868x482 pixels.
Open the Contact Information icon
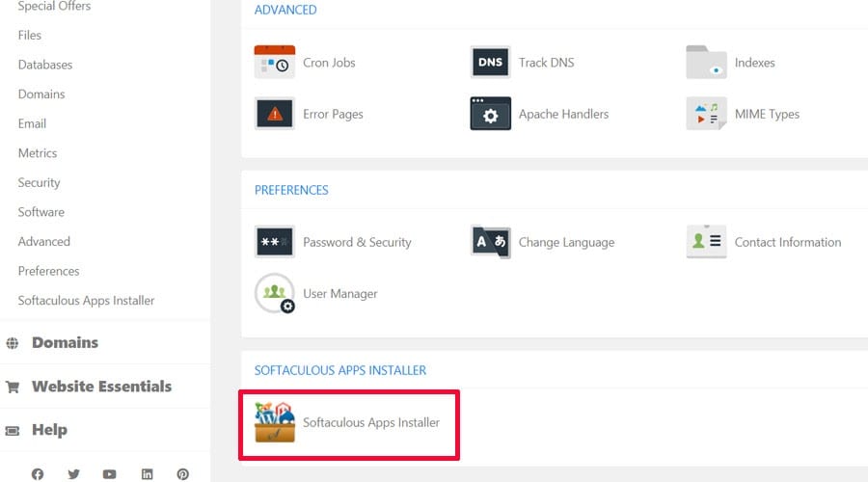pos(706,242)
